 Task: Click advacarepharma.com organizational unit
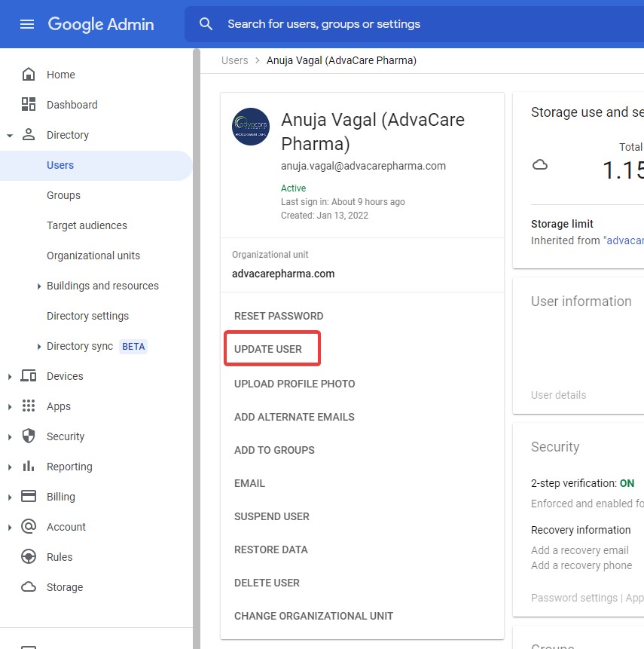coord(283,274)
